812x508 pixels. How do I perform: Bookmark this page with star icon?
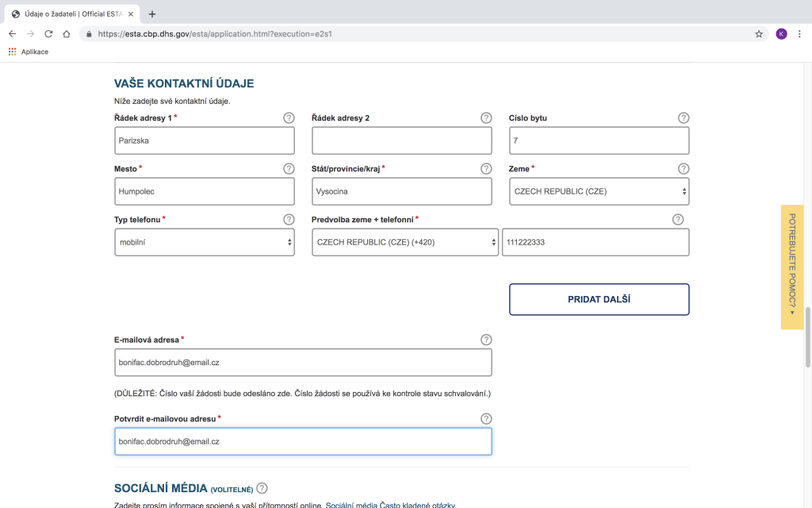758,34
